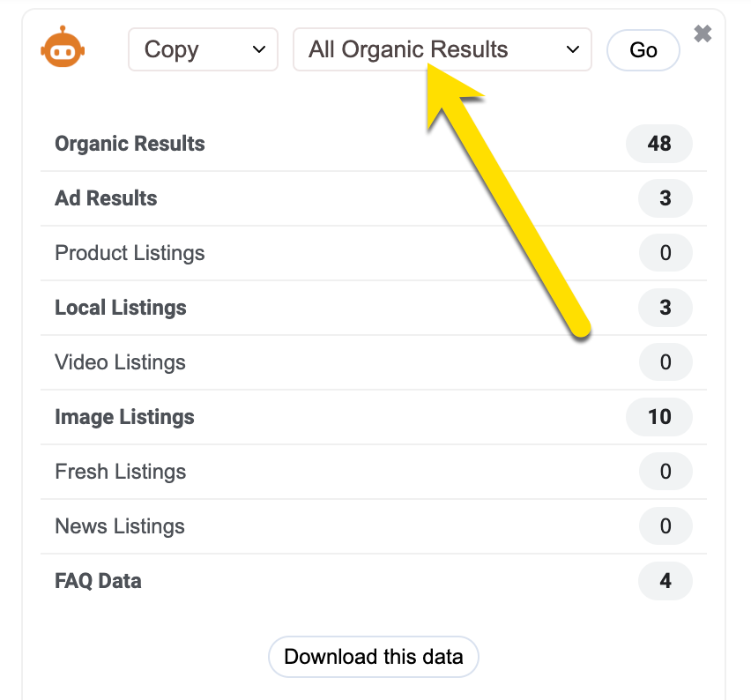The height and width of the screenshot is (700, 751).
Task: Click the Image Listings badge showing 10
Action: (x=658, y=417)
